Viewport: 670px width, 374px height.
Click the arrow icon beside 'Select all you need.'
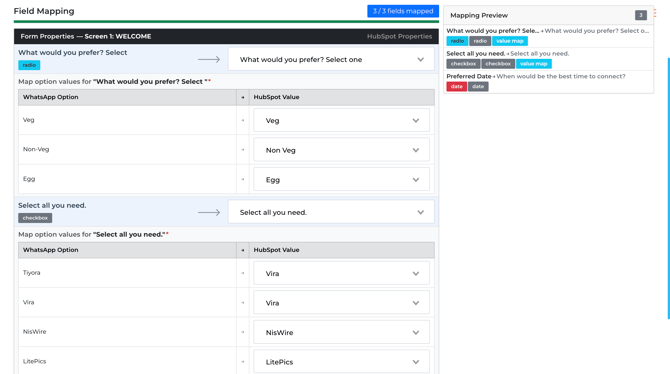coord(209,212)
